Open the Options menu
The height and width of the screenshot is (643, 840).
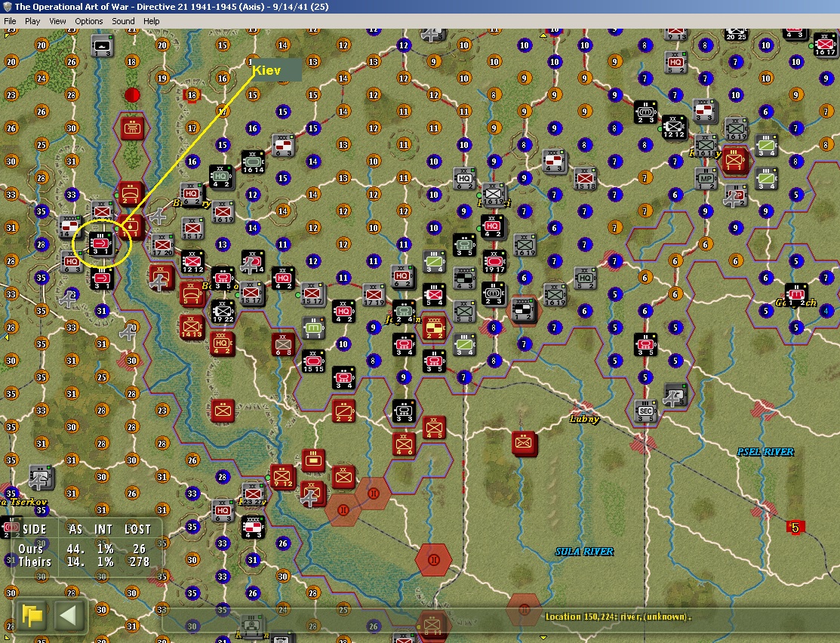[x=89, y=21]
